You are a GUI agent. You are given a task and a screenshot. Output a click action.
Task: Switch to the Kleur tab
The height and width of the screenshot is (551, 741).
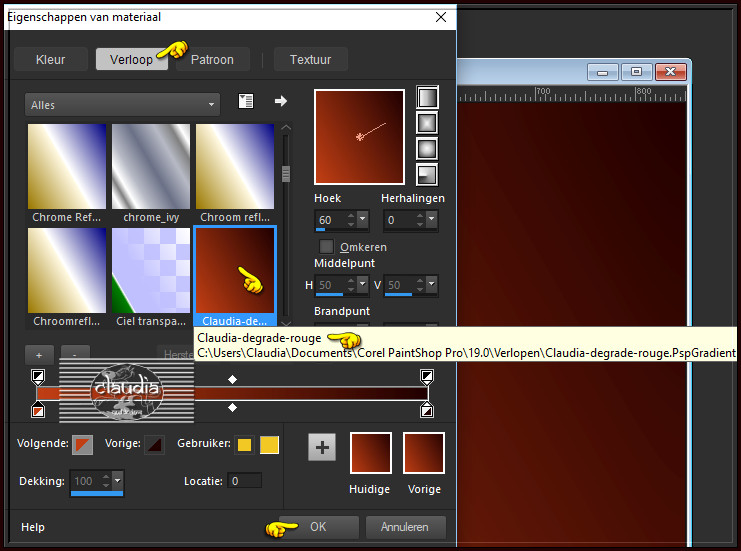tap(51, 60)
